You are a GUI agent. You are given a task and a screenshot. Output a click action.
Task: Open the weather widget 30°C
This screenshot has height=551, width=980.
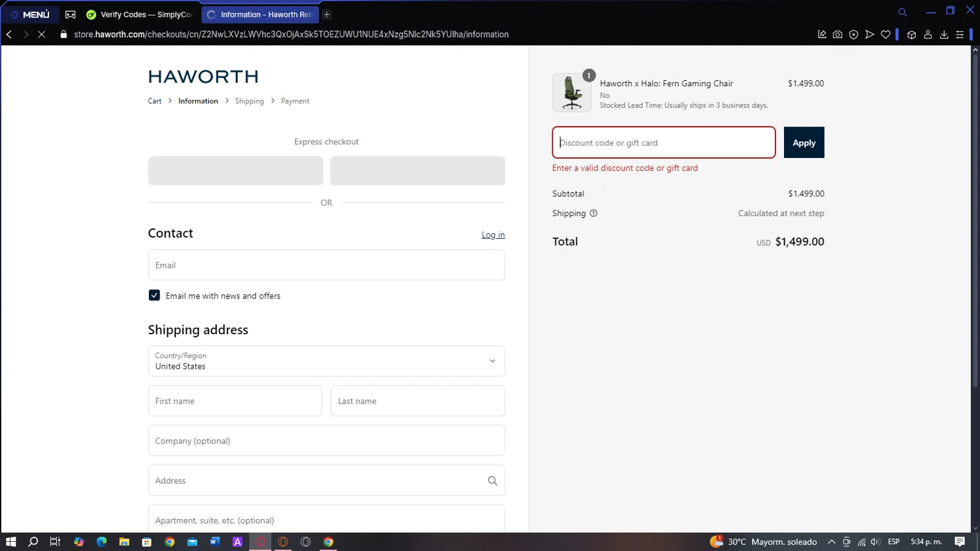763,542
